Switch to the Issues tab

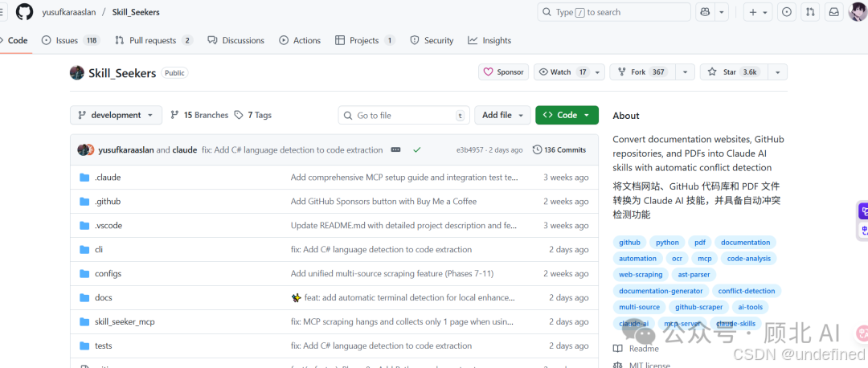point(70,40)
